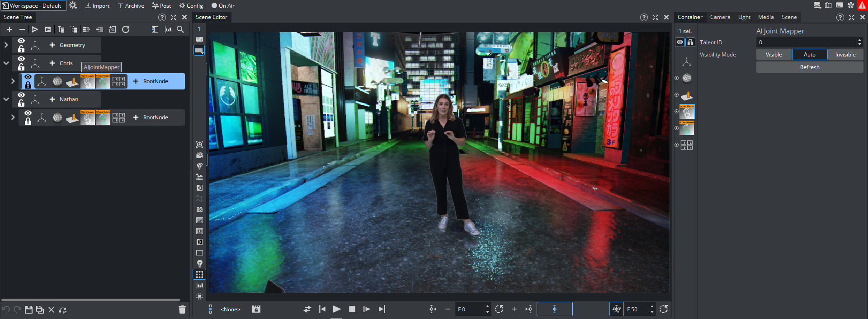Collapse the Chris tree node
Image resolution: width=868 pixels, height=319 pixels.
6,63
